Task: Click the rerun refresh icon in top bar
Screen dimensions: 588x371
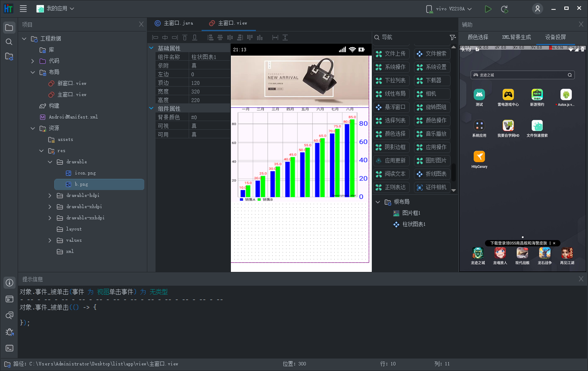Action: pos(504,9)
